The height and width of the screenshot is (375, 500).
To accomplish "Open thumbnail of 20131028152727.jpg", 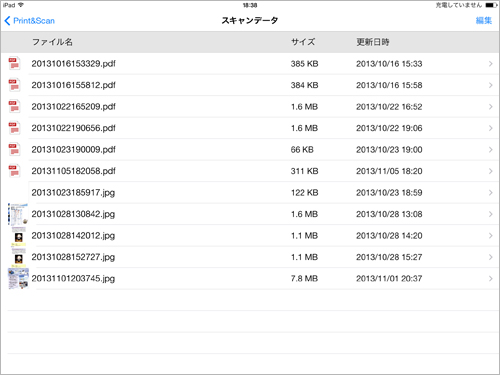I will point(19,257).
